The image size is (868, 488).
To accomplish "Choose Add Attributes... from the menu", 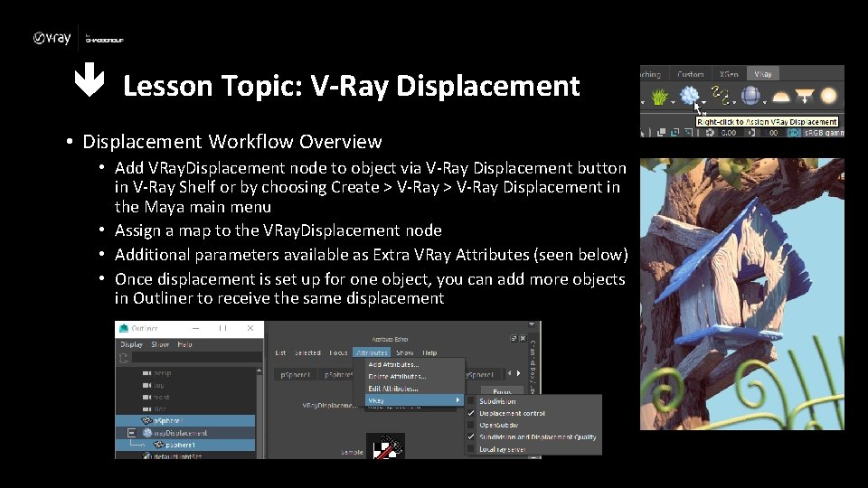I will click(393, 364).
